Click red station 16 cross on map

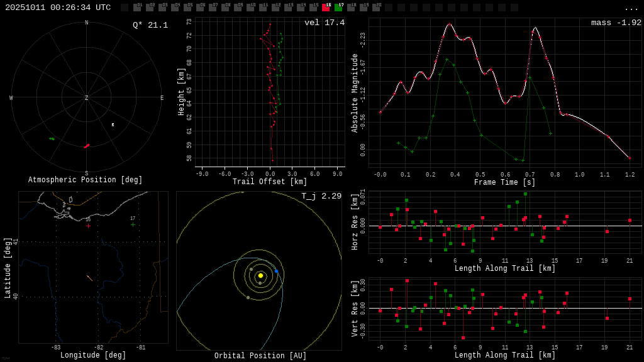point(88,226)
